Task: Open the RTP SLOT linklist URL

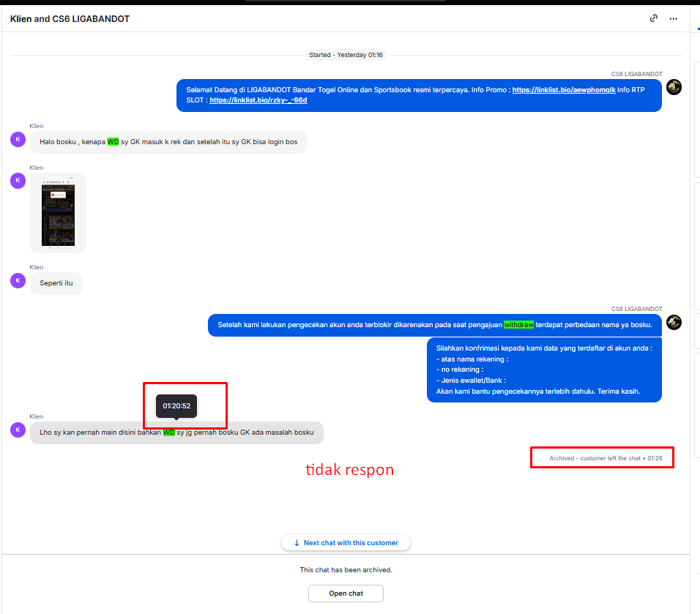Action: click(258, 100)
